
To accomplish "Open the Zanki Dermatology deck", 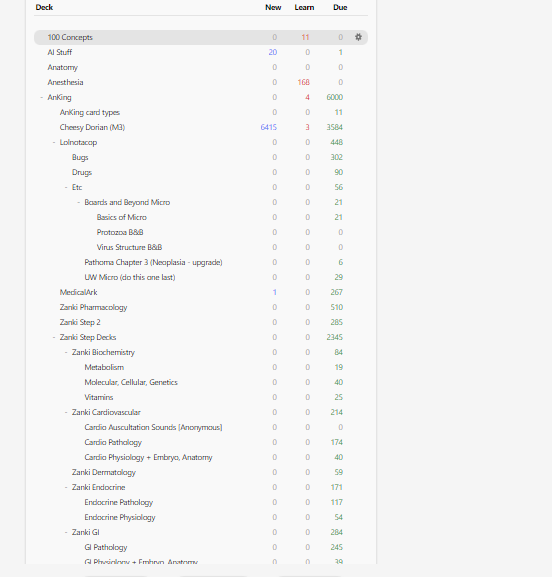I will coord(104,472).
